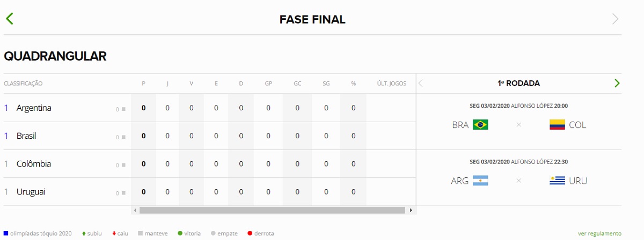Click the scrollbar's right arrow button

[411, 211]
